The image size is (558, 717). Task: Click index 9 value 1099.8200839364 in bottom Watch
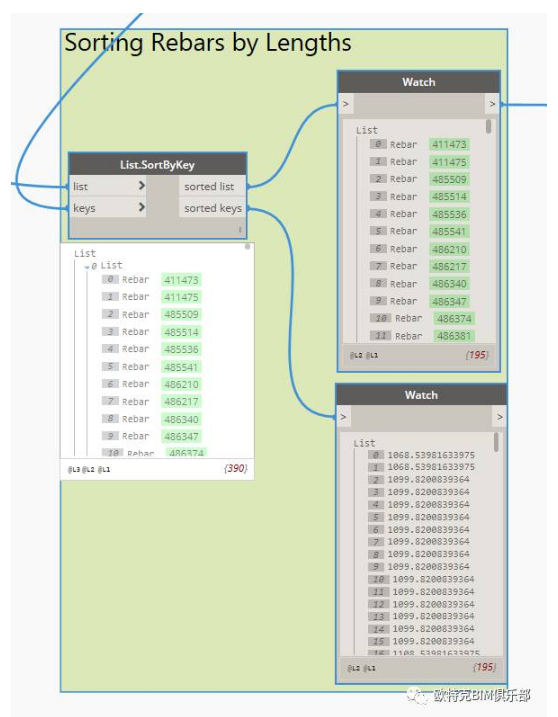(428, 567)
